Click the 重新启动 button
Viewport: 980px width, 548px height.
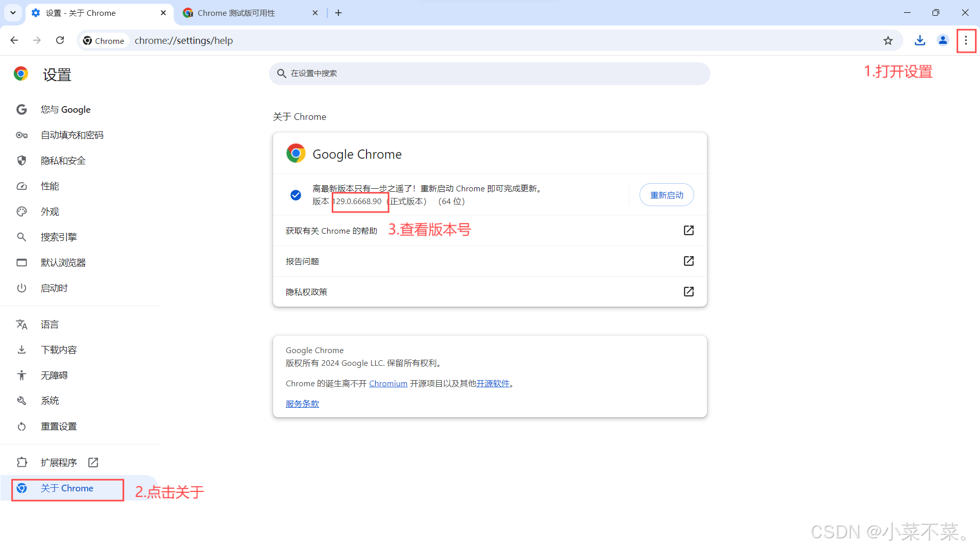pyautogui.click(x=667, y=195)
